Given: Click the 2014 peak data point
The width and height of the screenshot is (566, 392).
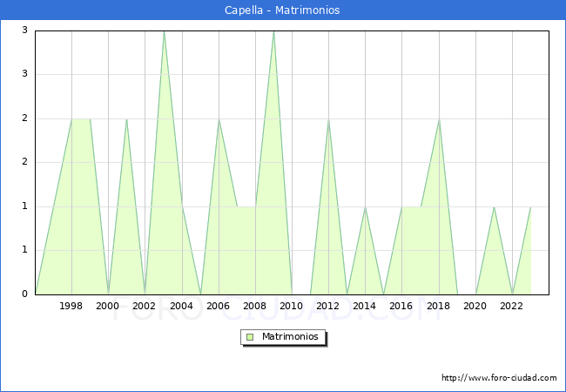Looking at the screenshot, I should pos(366,206).
